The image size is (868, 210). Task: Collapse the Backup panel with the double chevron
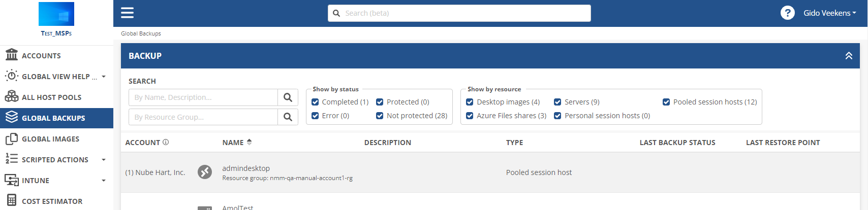[849, 56]
